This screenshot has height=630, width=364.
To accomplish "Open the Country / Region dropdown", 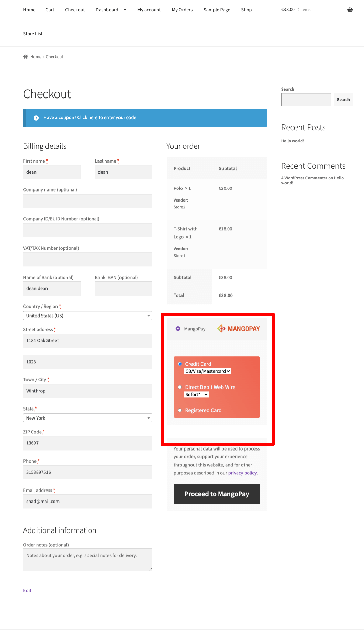I will click(x=87, y=316).
